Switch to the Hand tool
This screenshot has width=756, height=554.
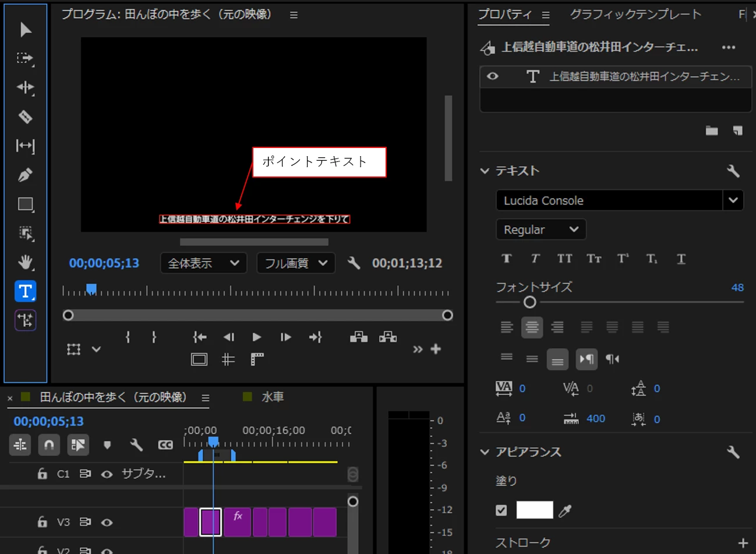pyautogui.click(x=26, y=262)
